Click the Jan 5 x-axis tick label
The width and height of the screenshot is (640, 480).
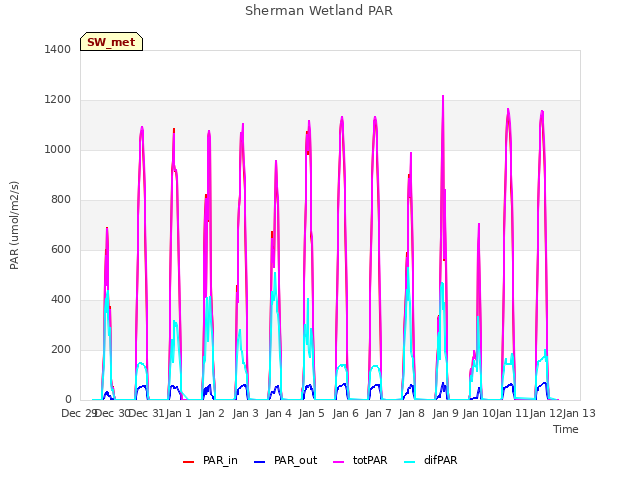[x=312, y=413]
